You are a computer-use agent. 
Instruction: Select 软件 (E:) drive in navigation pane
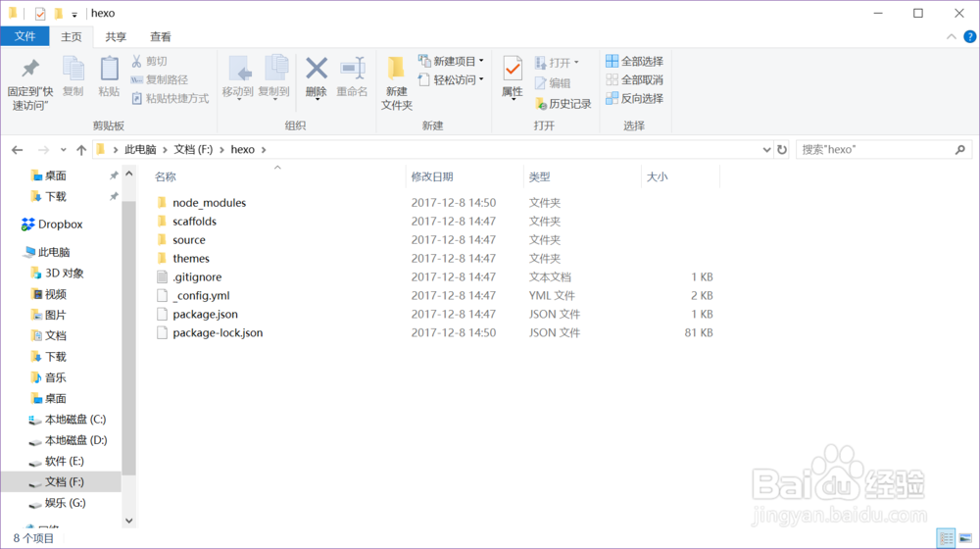coord(65,461)
